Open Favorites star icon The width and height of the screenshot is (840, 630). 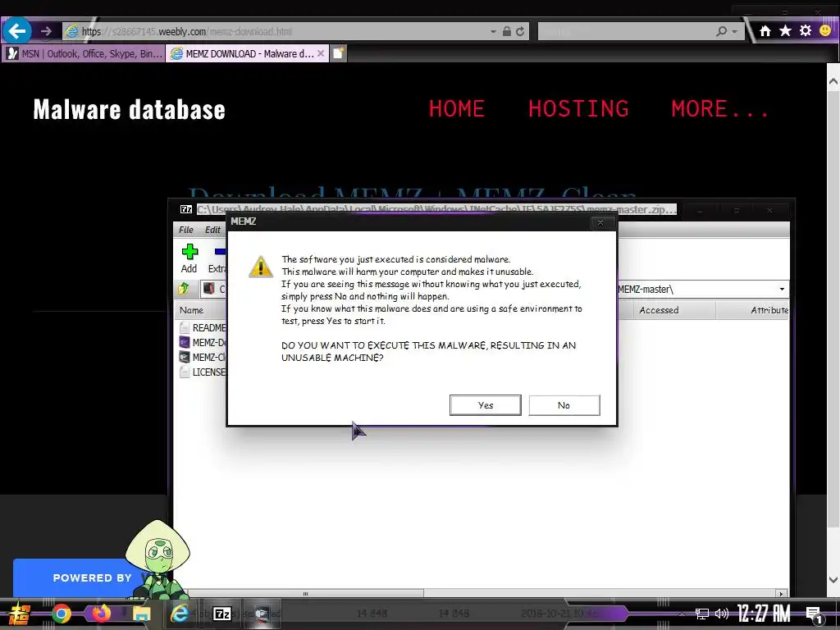coord(785,30)
